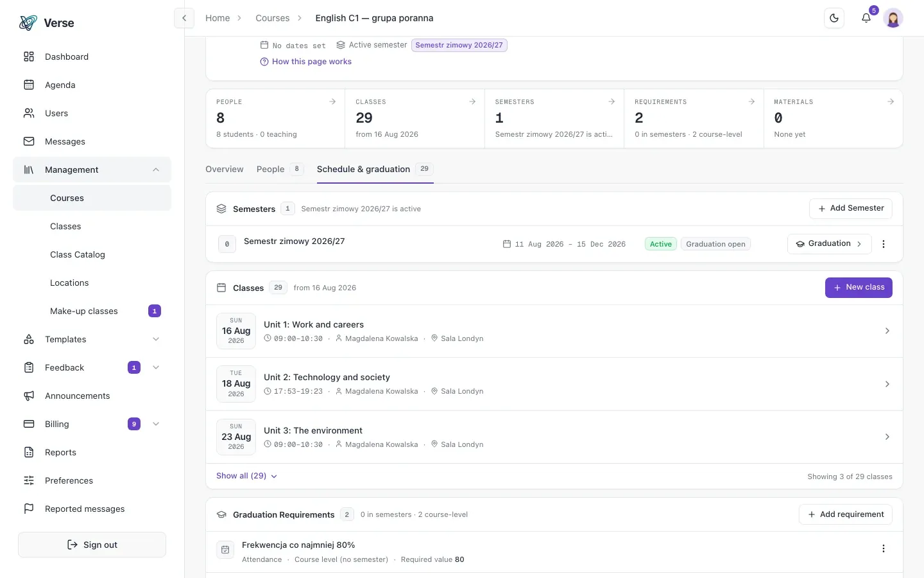Viewport: 924px width, 578px height.
Task: Create a New class
Action: [859, 288]
